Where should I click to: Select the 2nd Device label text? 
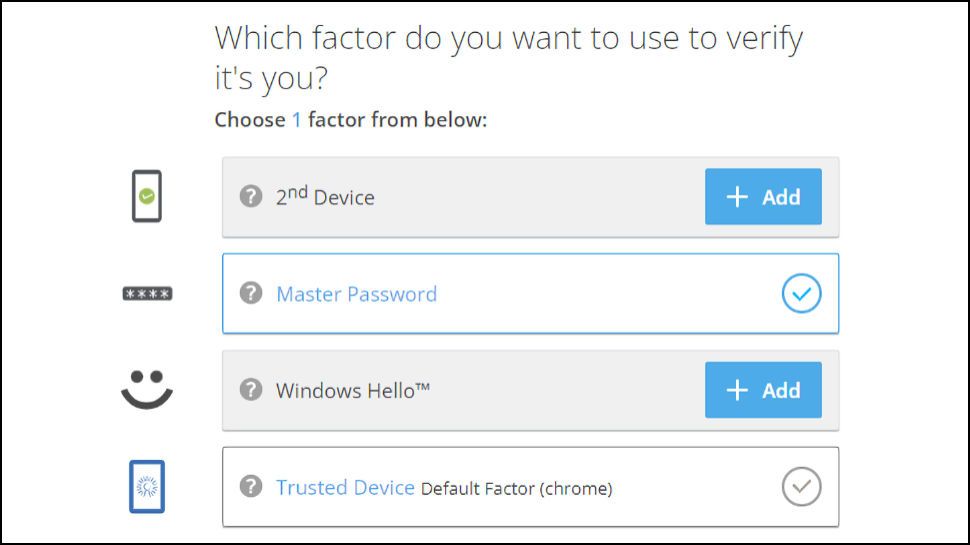[x=325, y=196]
